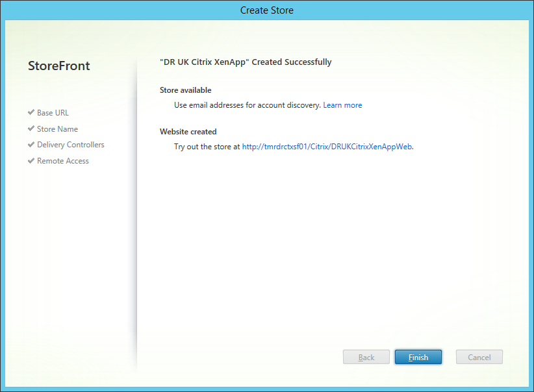
Task: Click the checkmark beside Store Name
Action: (31, 129)
